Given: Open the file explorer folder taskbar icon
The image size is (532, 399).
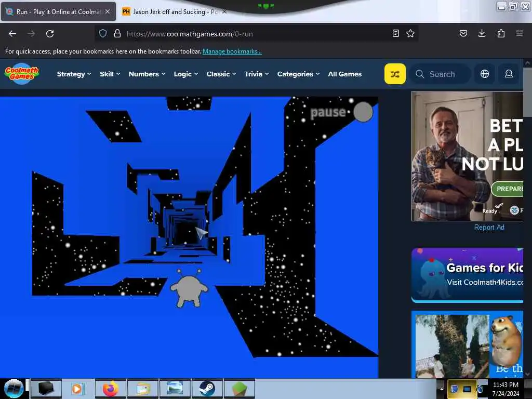Looking at the screenshot, I should [x=143, y=389].
